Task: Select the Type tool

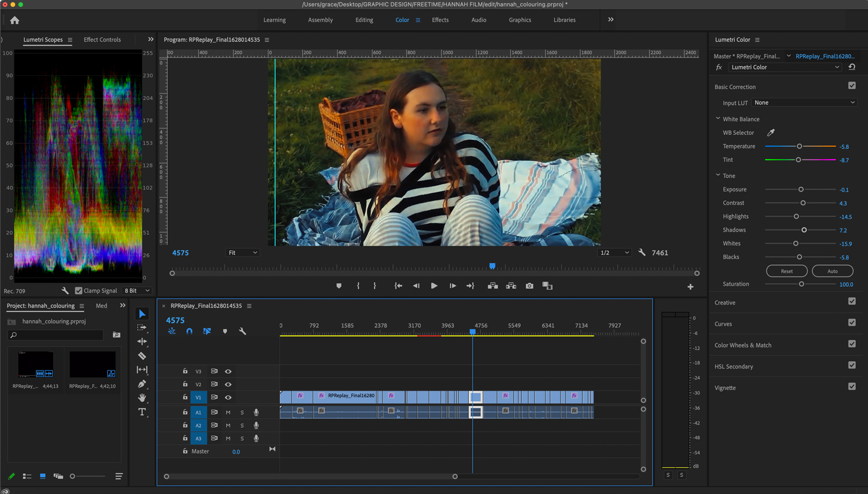Action: [142, 411]
